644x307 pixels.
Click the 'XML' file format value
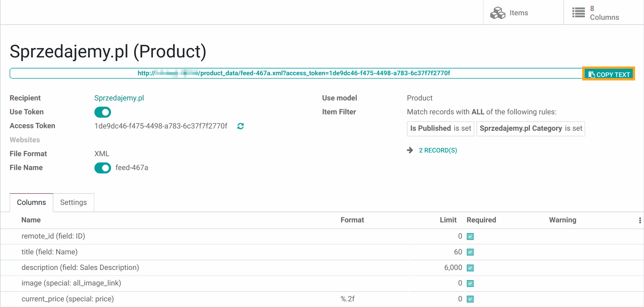coord(102,154)
